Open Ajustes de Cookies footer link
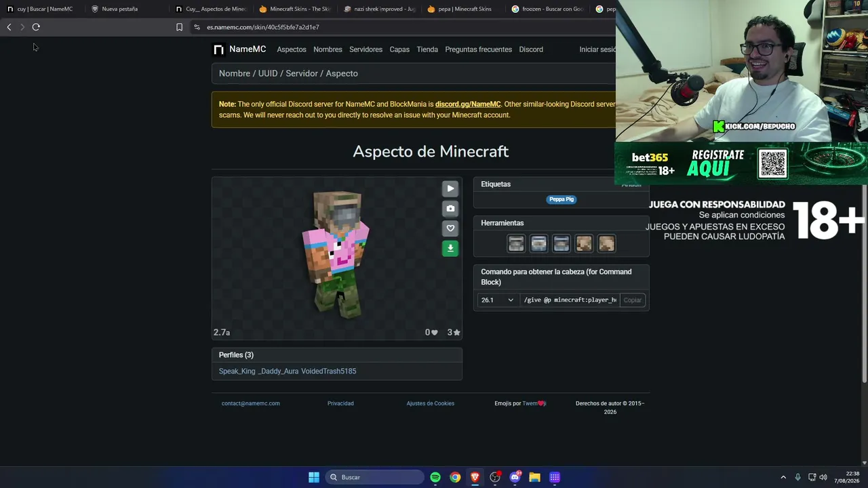The image size is (868, 488). pos(430,403)
